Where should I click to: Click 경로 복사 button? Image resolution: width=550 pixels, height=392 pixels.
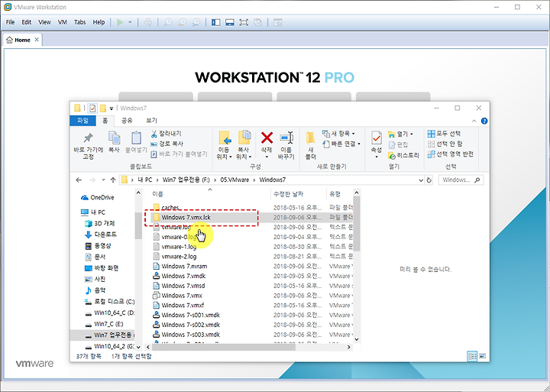click(x=167, y=144)
